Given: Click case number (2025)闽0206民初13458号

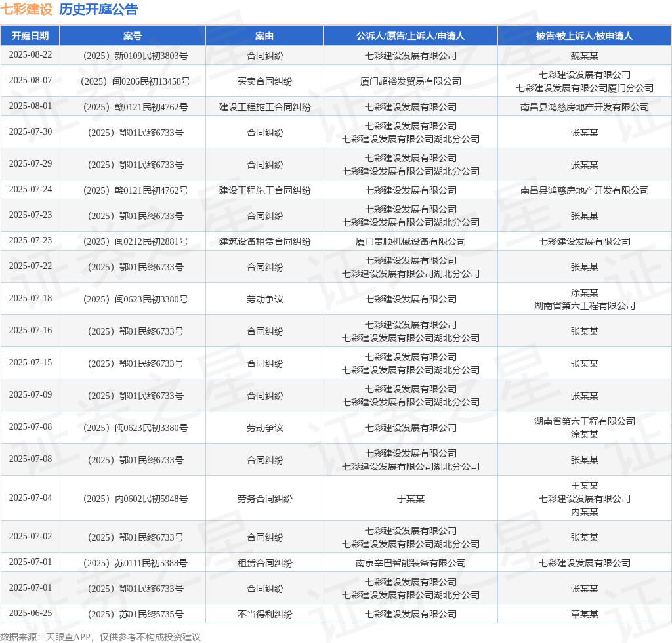Looking at the screenshot, I should pos(135,81).
